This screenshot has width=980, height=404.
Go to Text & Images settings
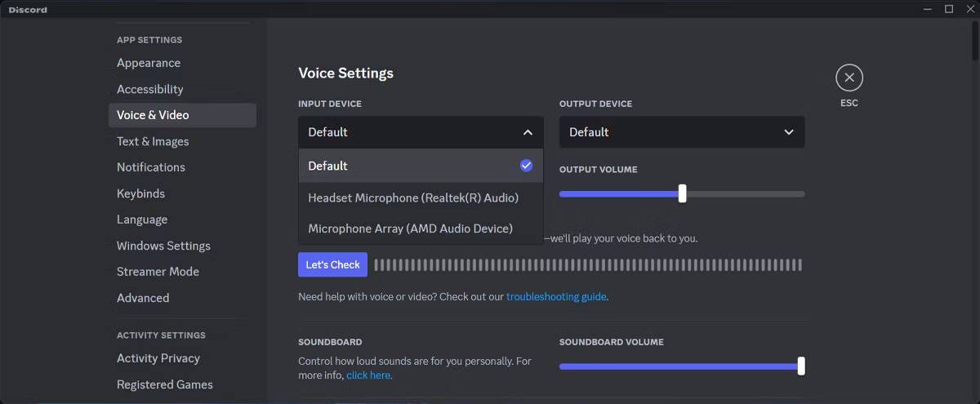coord(182,141)
